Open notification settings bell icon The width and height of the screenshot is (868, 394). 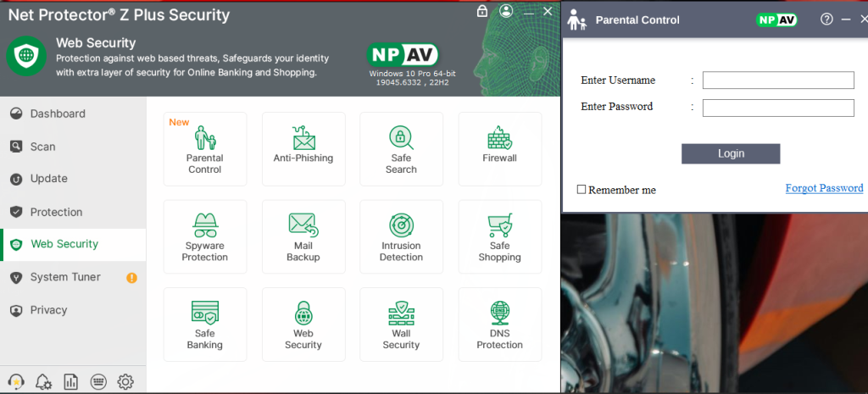[x=43, y=381]
